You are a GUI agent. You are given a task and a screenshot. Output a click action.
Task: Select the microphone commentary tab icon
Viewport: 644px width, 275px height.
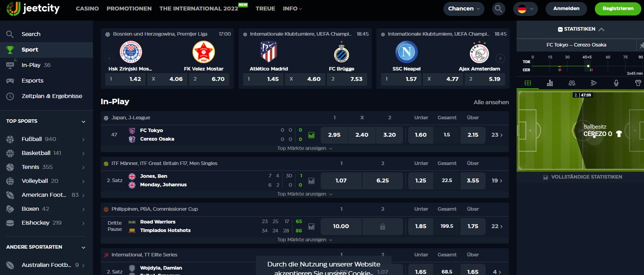(x=616, y=83)
